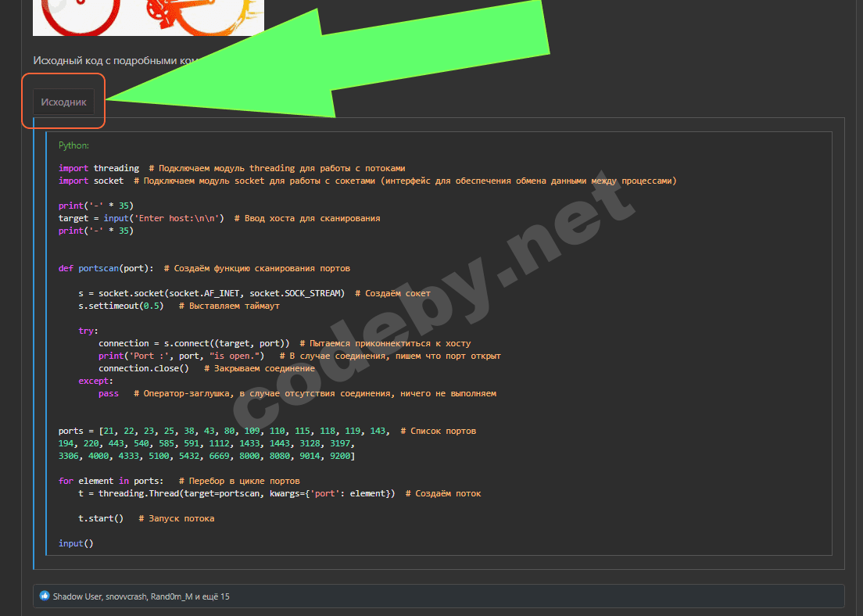Click the 'pass' statement line

coord(297,394)
